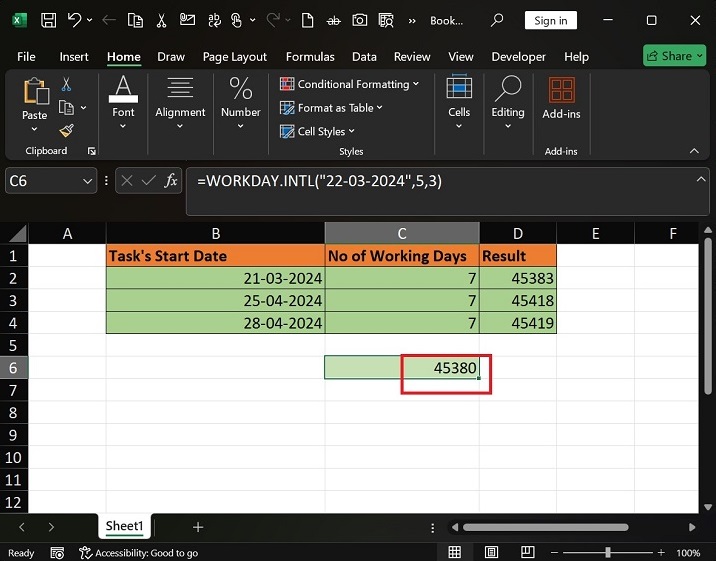Click the Save icon in the title bar
The width and height of the screenshot is (716, 561).
point(48,21)
